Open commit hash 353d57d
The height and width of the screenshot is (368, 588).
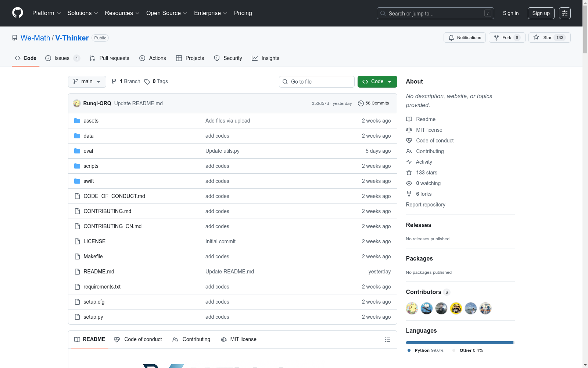pyautogui.click(x=320, y=104)
